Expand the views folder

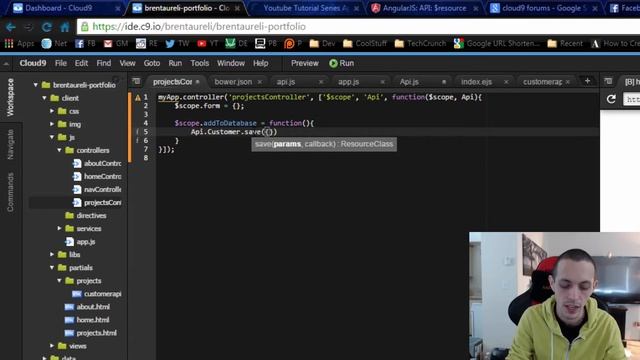(x=52, y=346)
